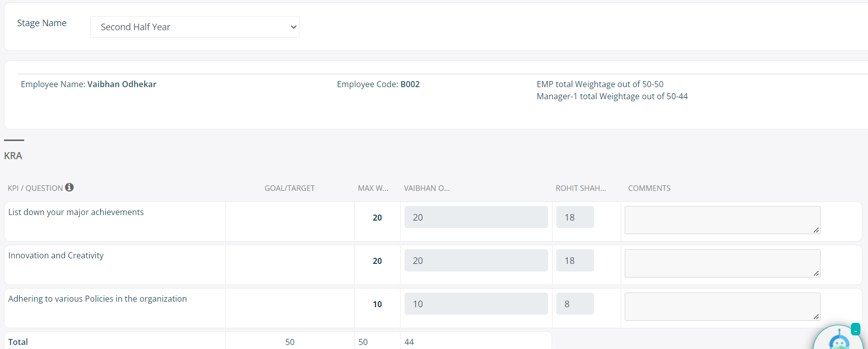Click employee score field for Innovation and Creativity
The height and width of the screenshot is (349, 868).
[x=476, y=261]
